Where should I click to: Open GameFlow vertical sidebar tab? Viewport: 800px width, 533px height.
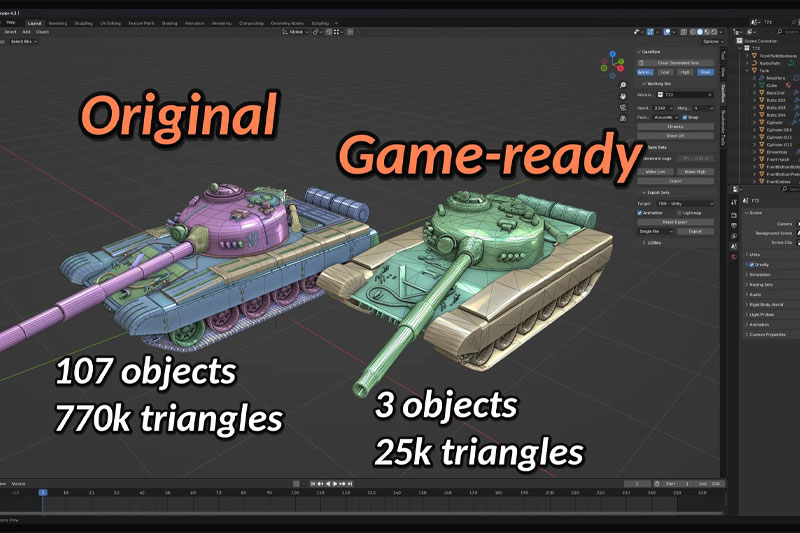tap(723, 93)
